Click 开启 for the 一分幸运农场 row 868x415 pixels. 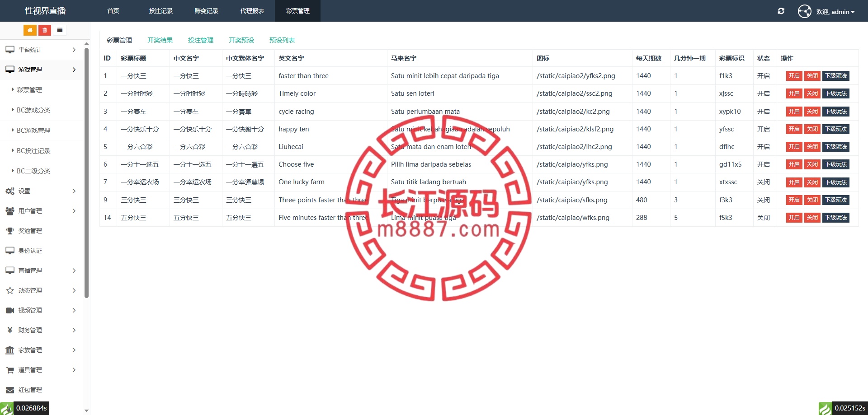[x=794, y=182]
